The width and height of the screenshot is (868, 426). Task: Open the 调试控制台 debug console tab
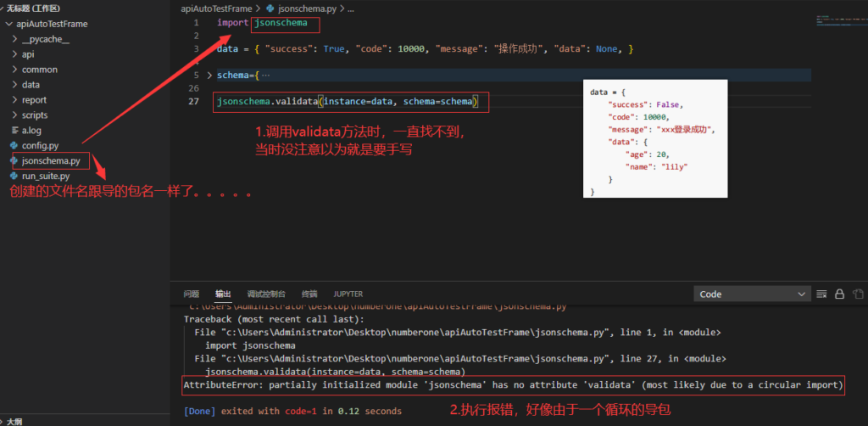(266, 294)
